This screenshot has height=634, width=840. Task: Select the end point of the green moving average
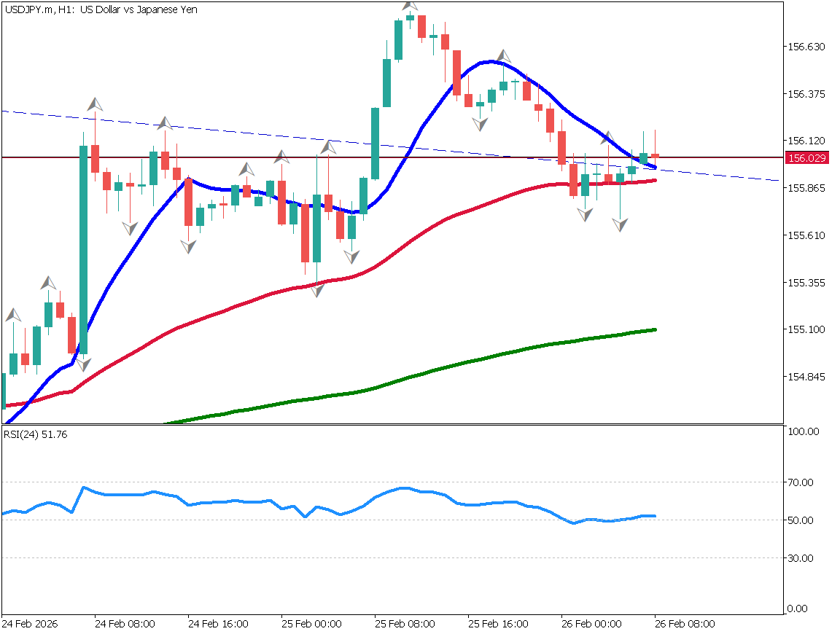click(655, 329)
